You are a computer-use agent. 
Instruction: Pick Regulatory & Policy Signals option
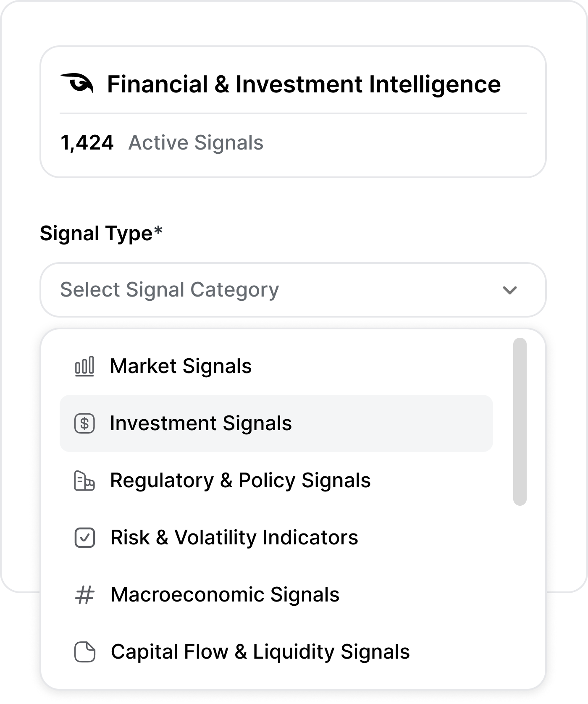click(x=240, y=481)
